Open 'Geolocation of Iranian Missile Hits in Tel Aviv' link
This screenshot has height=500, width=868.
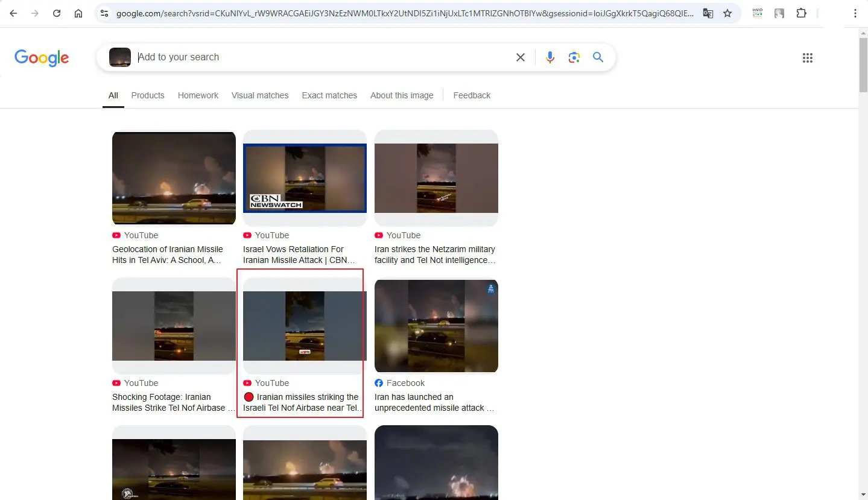click(168, 255)
